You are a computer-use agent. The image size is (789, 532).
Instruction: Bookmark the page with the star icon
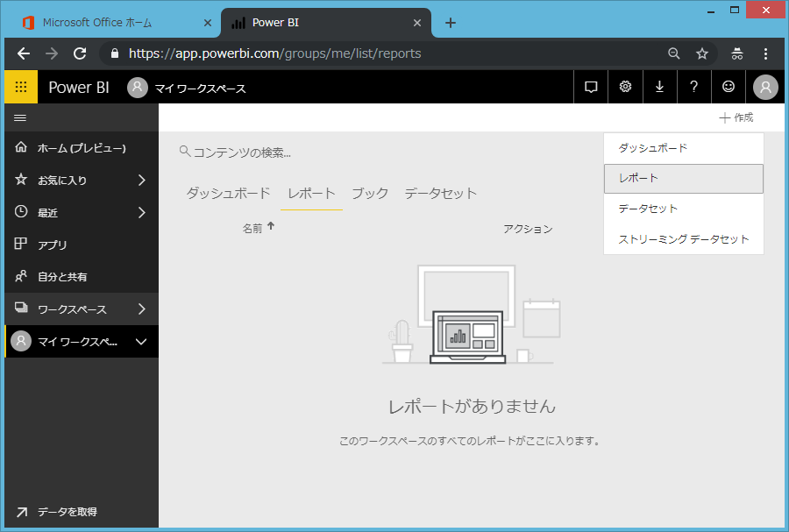click(702, 53)
